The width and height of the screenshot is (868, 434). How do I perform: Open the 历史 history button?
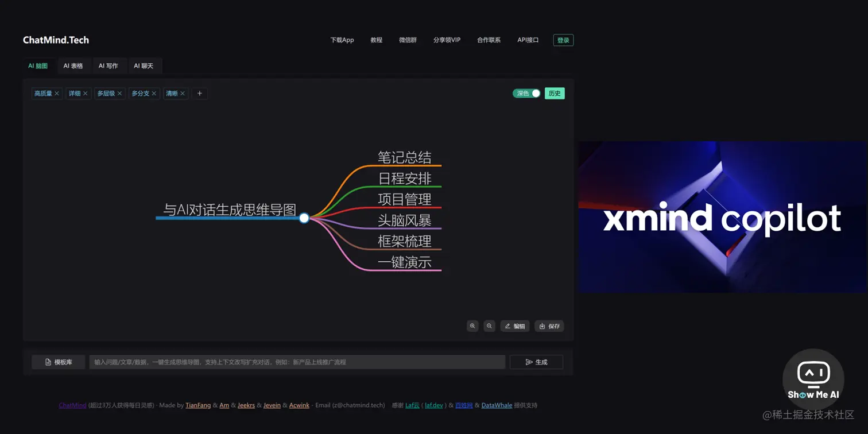[555, 94]
